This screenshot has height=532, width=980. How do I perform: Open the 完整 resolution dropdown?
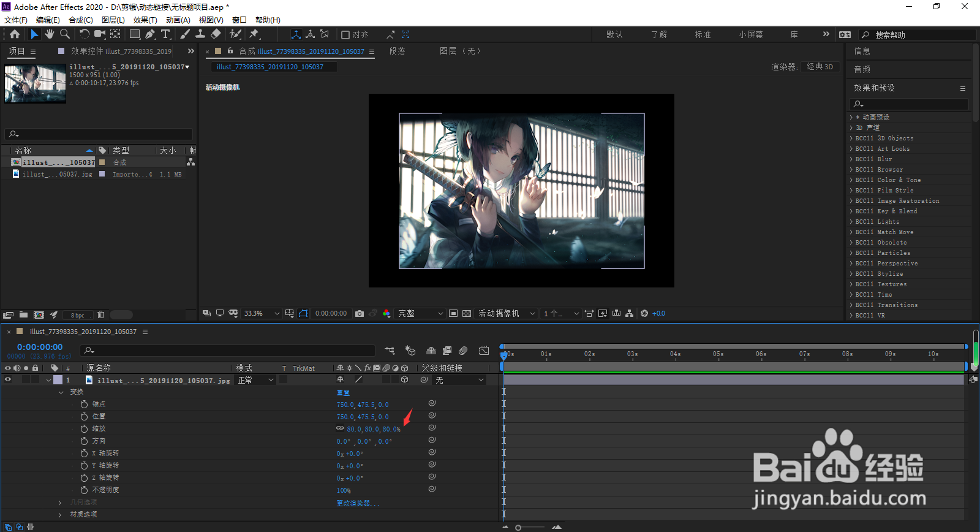click(421, 313)
